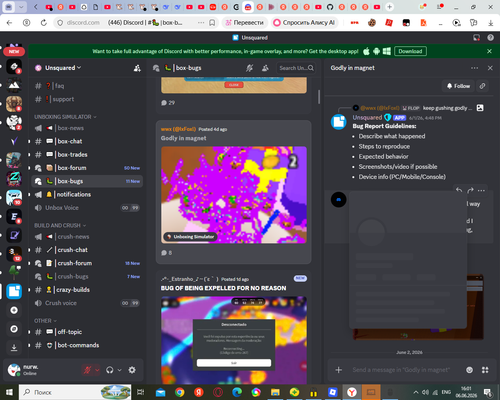Open the Windows Start menu

pos(9,392)
